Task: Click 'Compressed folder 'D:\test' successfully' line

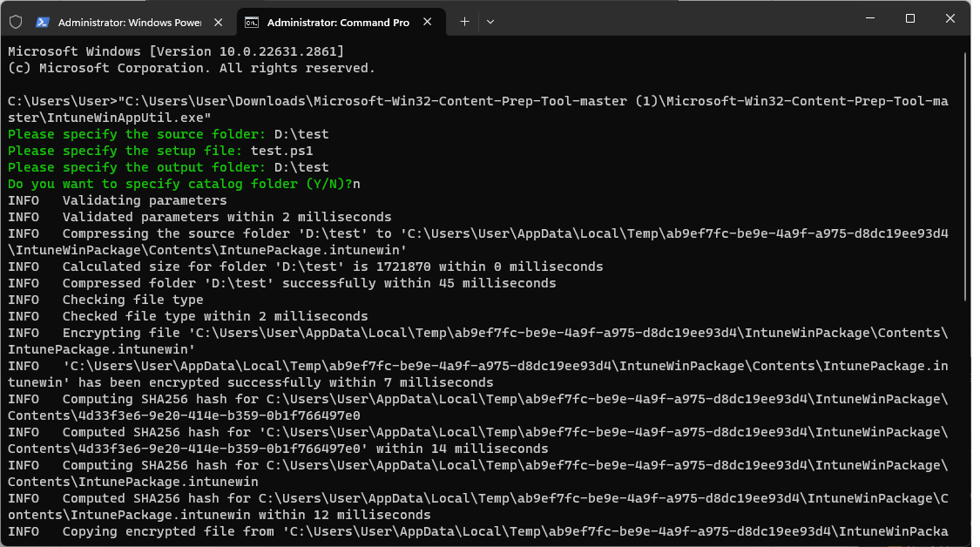Action: 282,283
